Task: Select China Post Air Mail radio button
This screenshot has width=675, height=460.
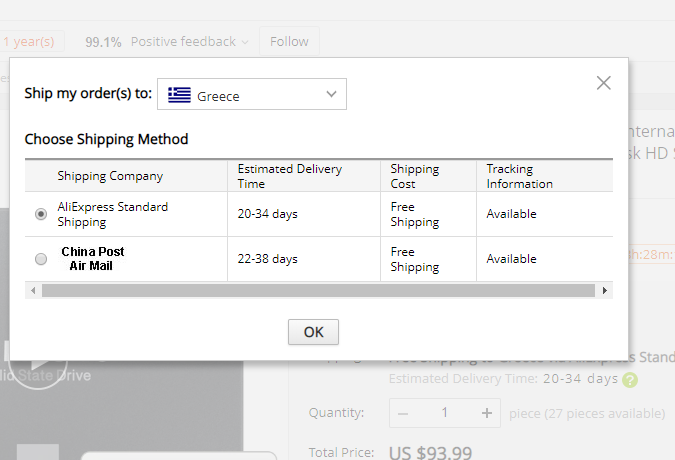Action: [x=41, y=259]
